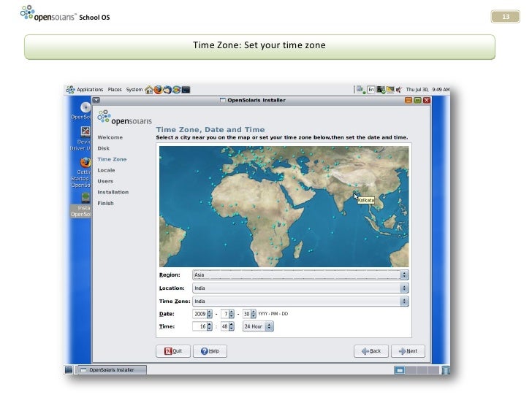Click the panel clock Thu Jul 30
The height and width of the screenshot is (411, 532).
(x=427, y=90)
